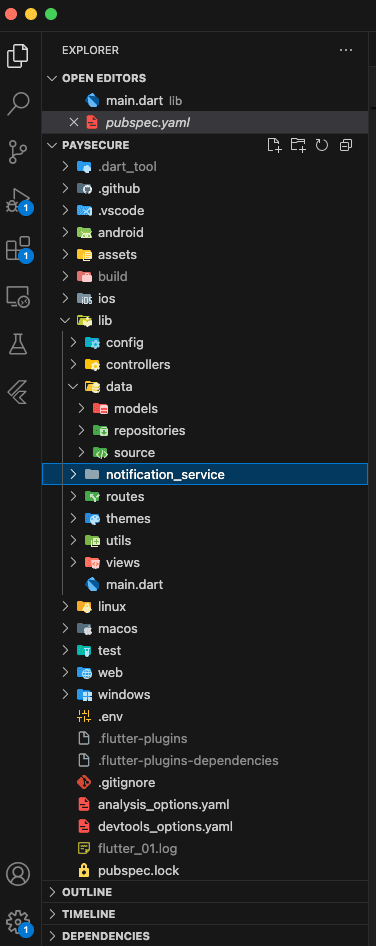
Task: Refresh the Explorer file tree
Action: (x=322, y=145)
